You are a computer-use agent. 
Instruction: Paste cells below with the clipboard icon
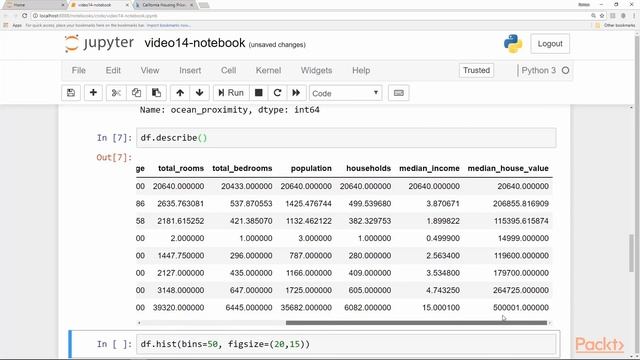coord(156,93)
